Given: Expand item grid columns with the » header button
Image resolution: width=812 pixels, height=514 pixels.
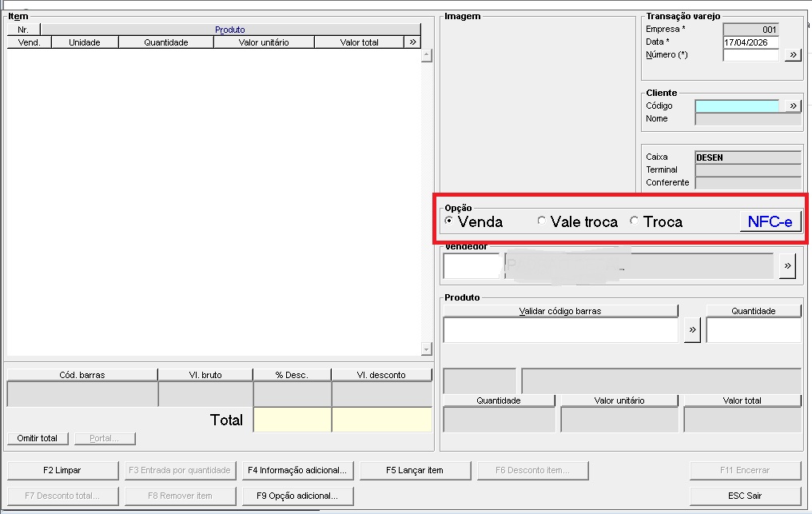Looking at the screenshot, I should (412, 42).
